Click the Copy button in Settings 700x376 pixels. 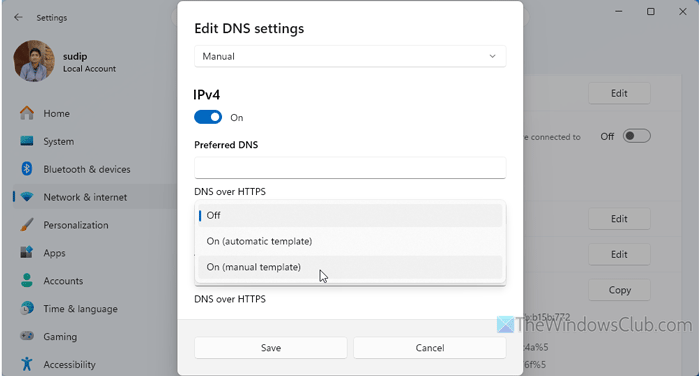click(x=619, y=290)
